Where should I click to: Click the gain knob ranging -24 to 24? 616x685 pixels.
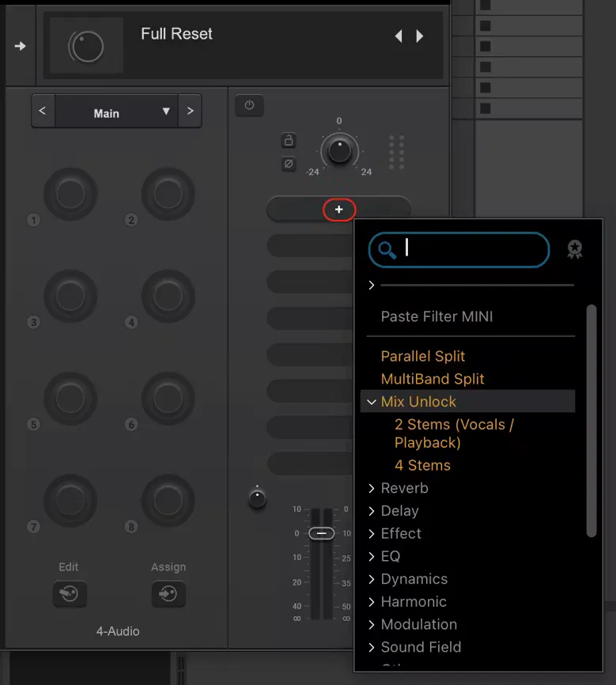[x=339, y=151]
